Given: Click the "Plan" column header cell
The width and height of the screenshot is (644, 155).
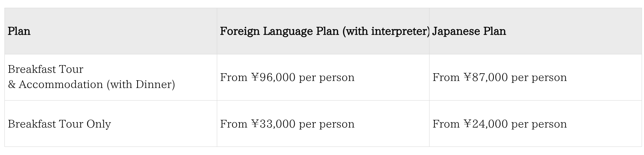Looking at the screenshot, I should [x=19, y=31].
